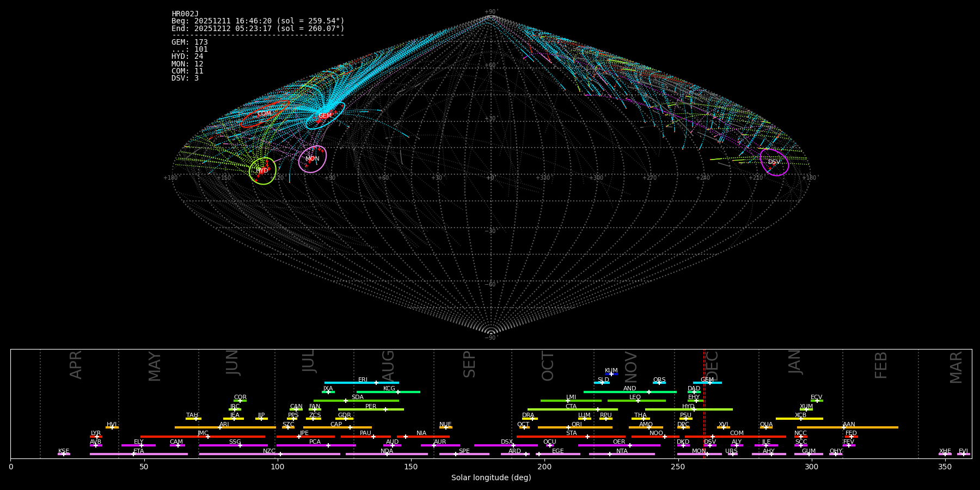Click peak cross marker on the ORI bar
Viewport: 980px width, 490px height.
pos(568,427)
